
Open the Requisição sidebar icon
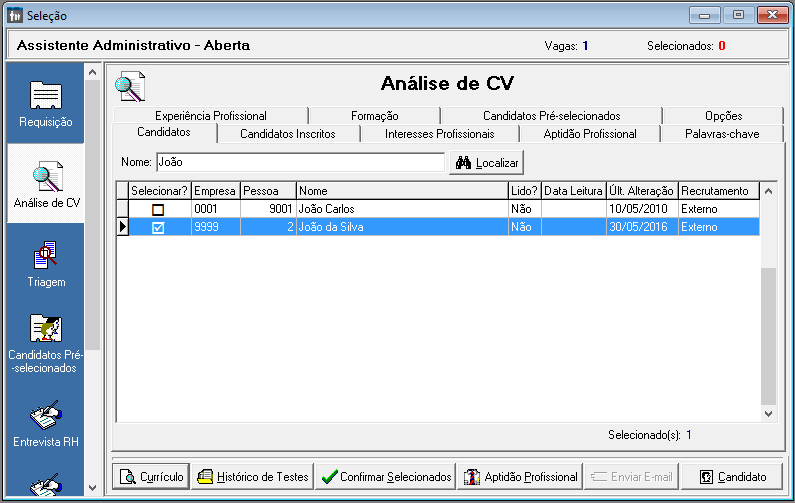click(45, 103)
